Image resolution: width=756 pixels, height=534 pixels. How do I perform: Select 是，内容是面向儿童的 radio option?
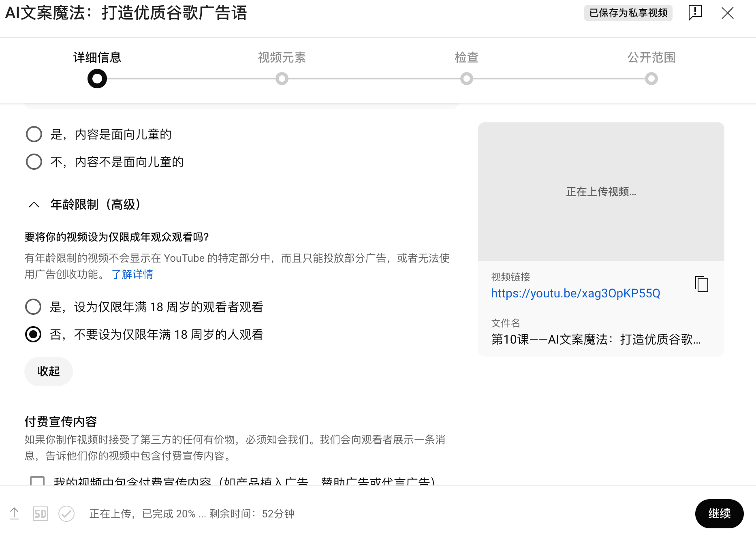(34, 134)
